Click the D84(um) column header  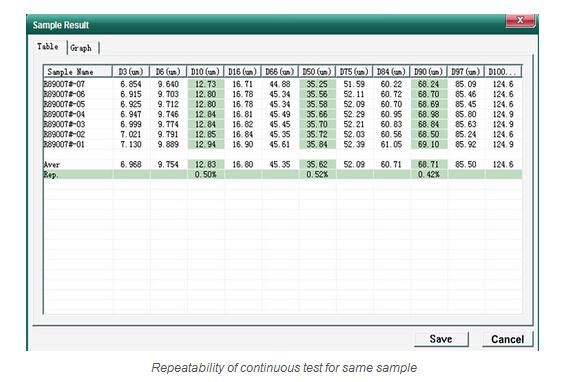pos(391,71)
